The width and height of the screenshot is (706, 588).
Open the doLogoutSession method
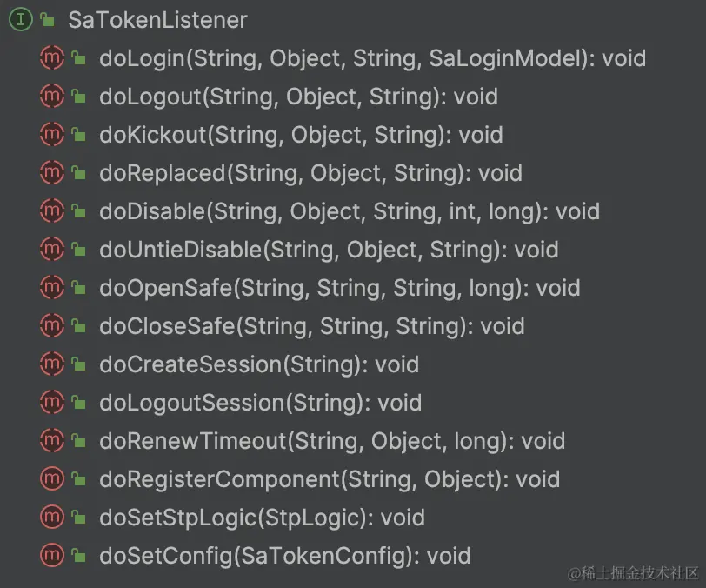(x=260, y=403)
